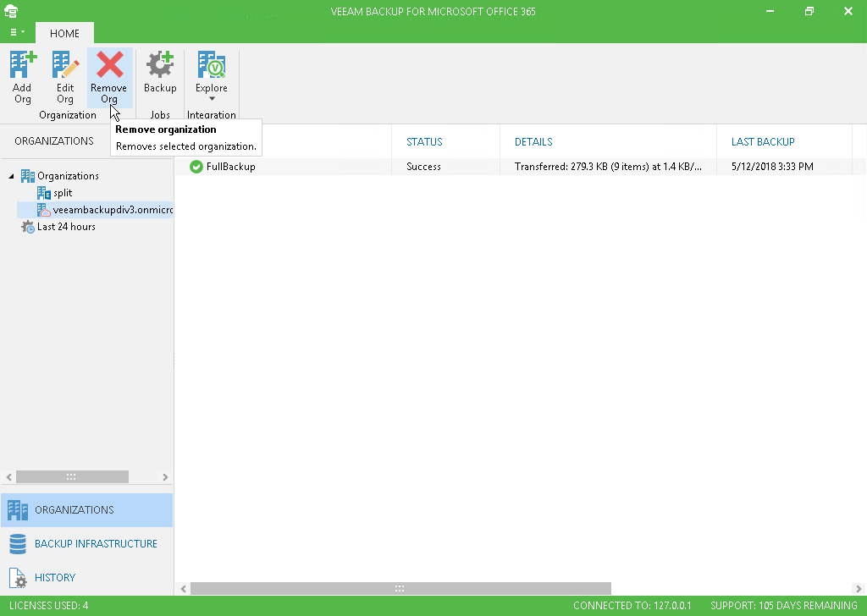Close the Veeam Backup window
Screen dimensions: 867x616
click(x=848, y=11)
